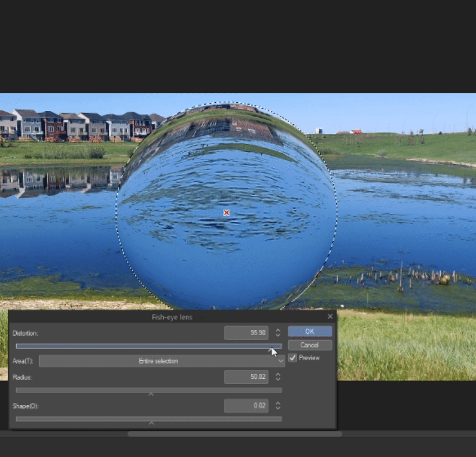Close the Fish-eye lens dialog with X
The height and width of the screenshot is (457, 476).
point(330,317)
